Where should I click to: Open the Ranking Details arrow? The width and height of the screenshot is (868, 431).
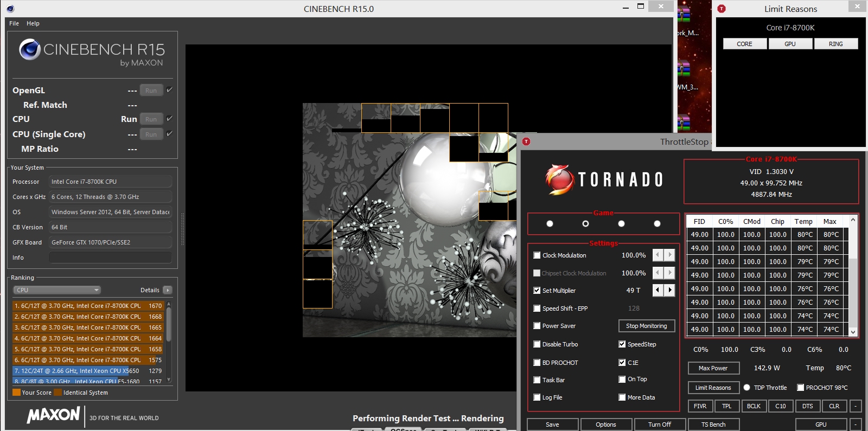click(168, 290)
